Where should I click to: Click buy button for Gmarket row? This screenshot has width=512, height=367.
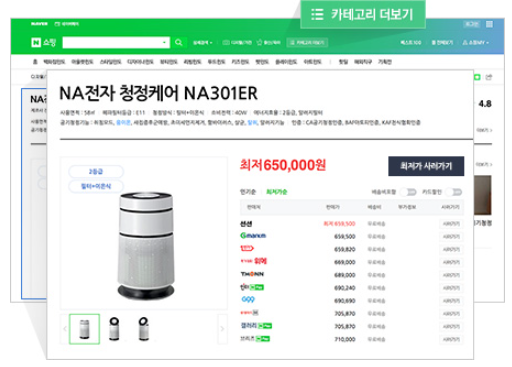pos(451,237)
